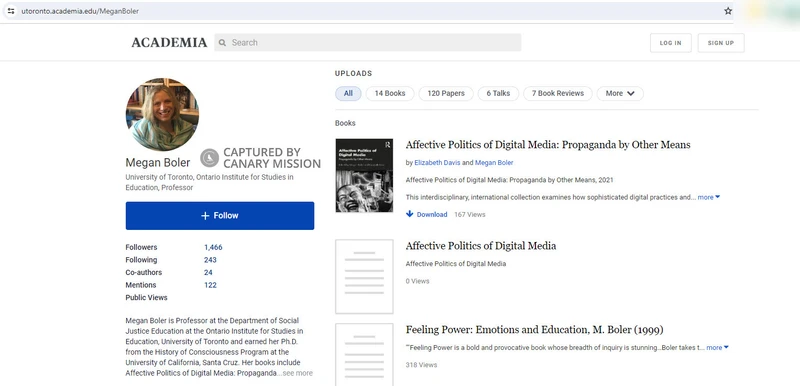Select the 120 Papers filter tab

pos(446,93)
